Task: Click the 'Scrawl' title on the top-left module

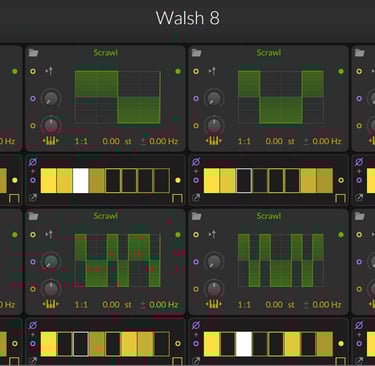Action: pyautogui.click(x=105, y=53)
